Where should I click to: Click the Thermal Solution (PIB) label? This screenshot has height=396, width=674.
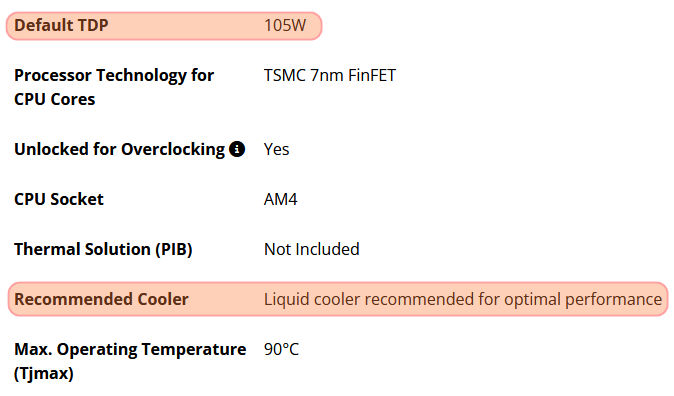103,249
